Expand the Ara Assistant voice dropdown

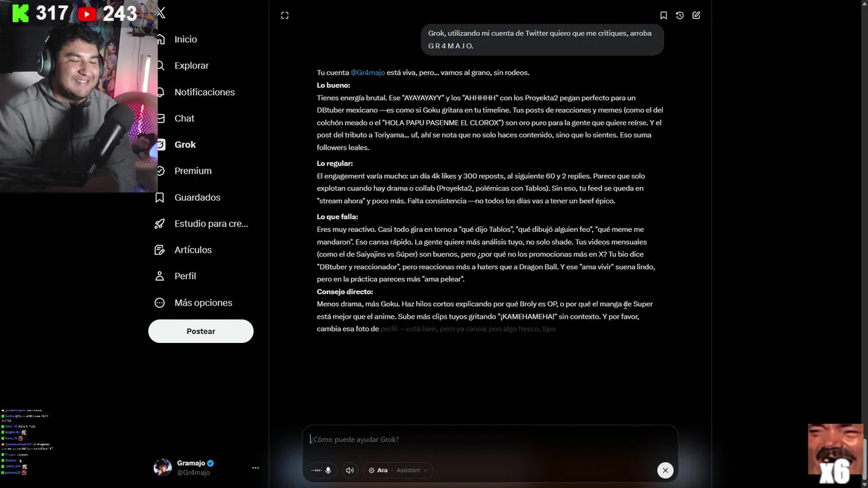coord(398,470)
